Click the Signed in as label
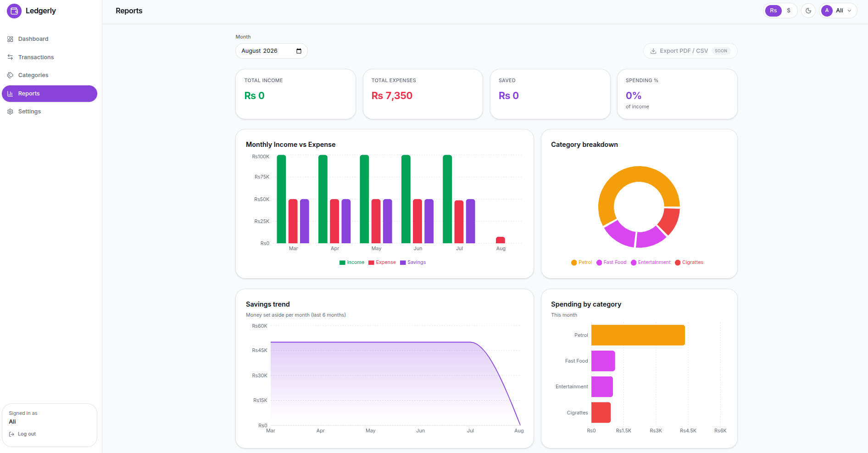This screenshot has height=453, width=868. click(23, 414)
